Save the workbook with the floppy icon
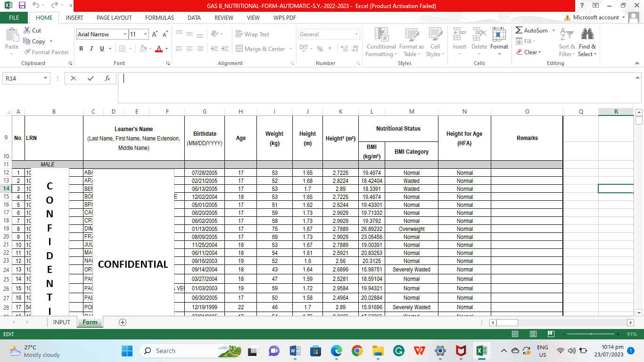The width and height of the screenshot is (644, 362). (x=22, y=6)
